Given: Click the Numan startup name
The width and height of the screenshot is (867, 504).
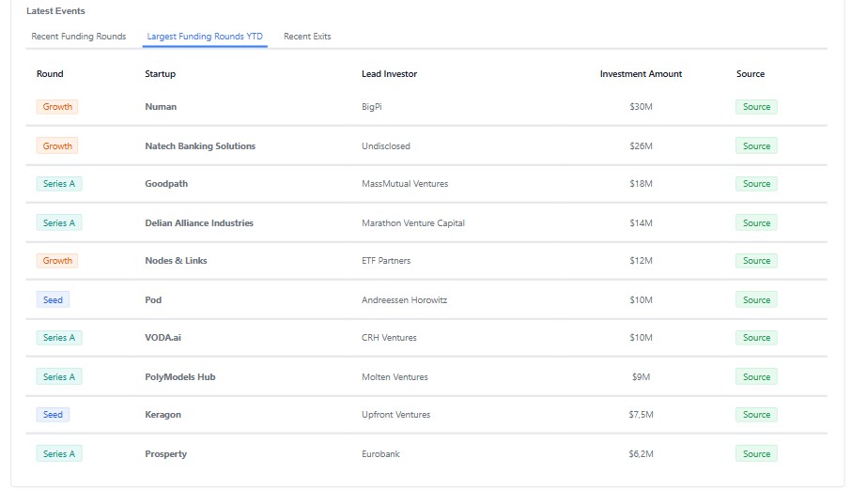Looking at the screenshot, I should coord(161,107).
